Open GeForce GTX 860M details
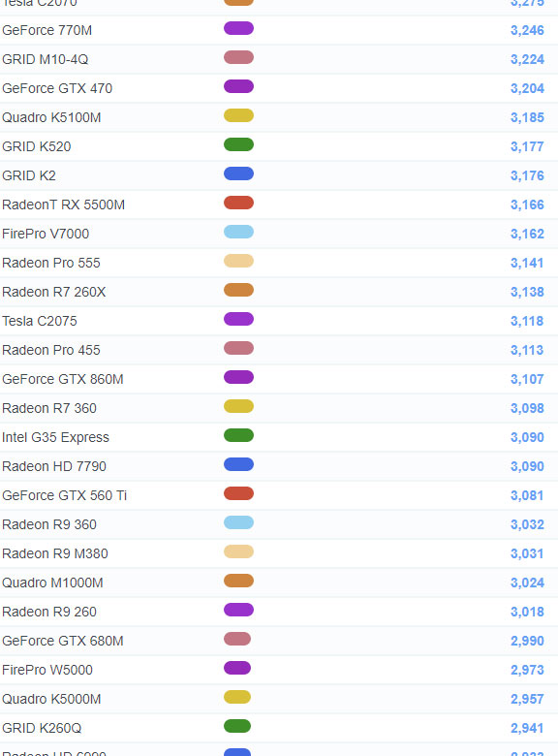558x756 pixels. [63, 379]
